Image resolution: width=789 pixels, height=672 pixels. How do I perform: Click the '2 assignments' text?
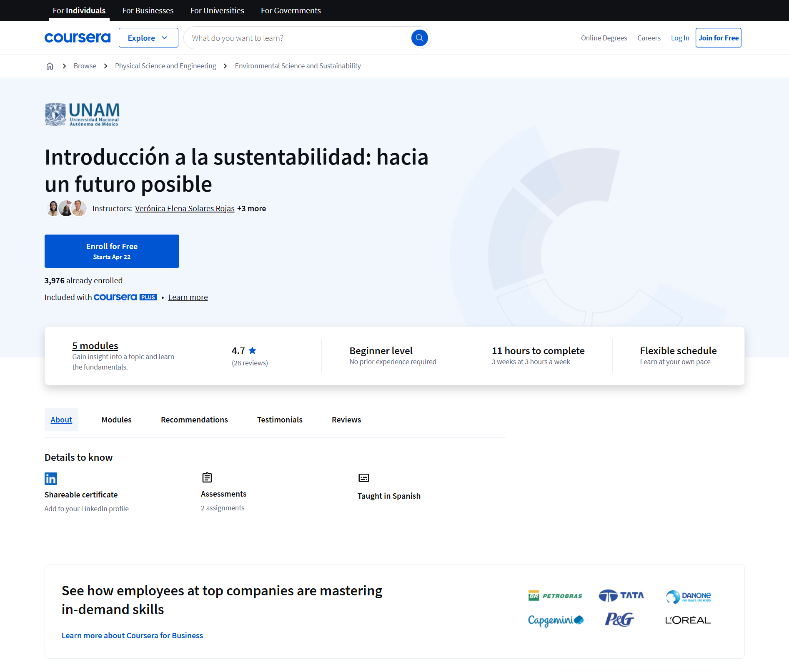[x=223, y=508]
